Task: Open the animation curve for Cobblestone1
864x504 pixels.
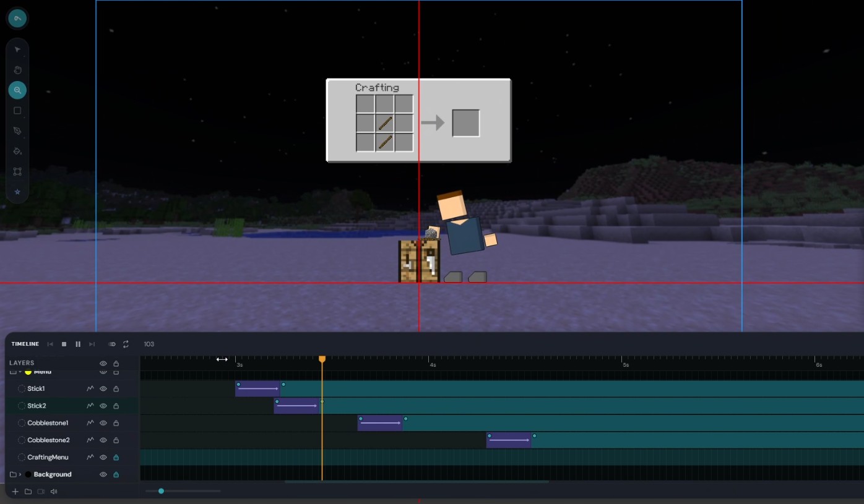Action: [90, 423]
